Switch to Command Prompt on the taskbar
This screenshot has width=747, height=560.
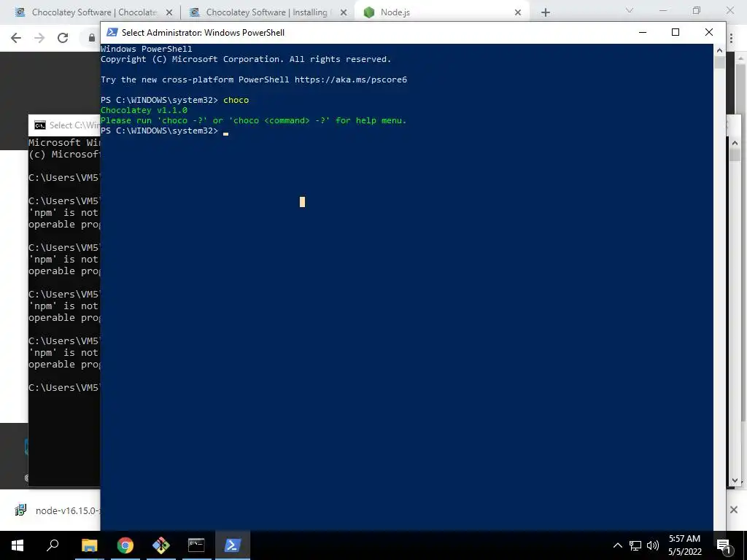[196, 545]
